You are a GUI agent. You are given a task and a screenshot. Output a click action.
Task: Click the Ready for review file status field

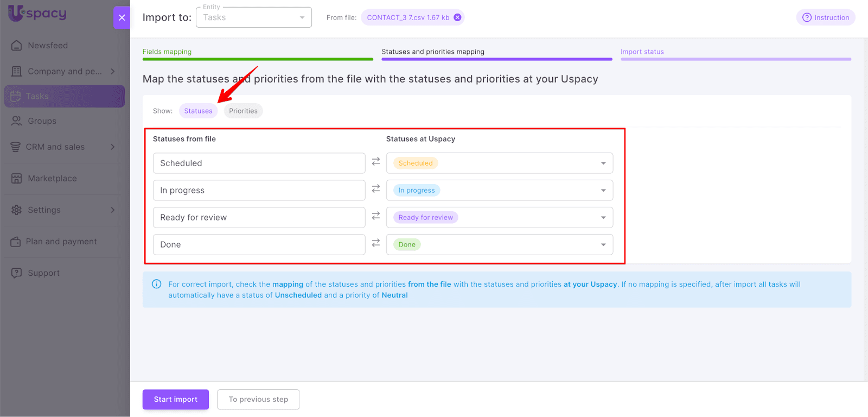[x=259, y=218]
